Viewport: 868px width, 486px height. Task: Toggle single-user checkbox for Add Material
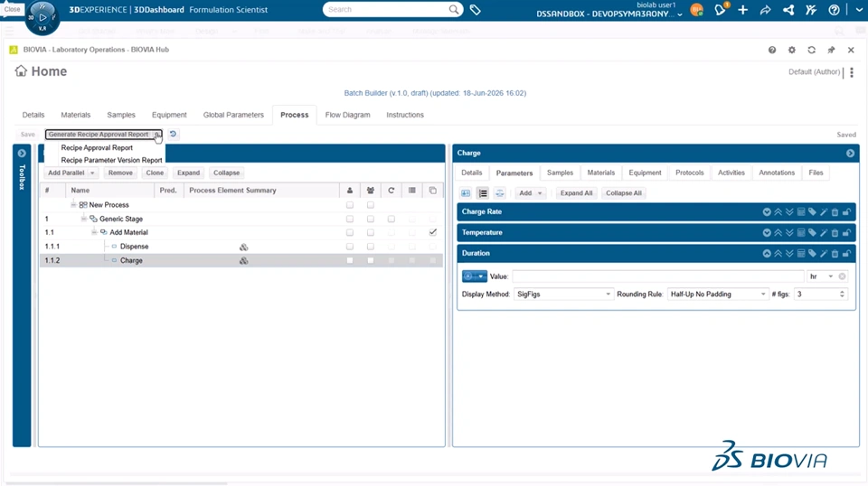point(349,233)
